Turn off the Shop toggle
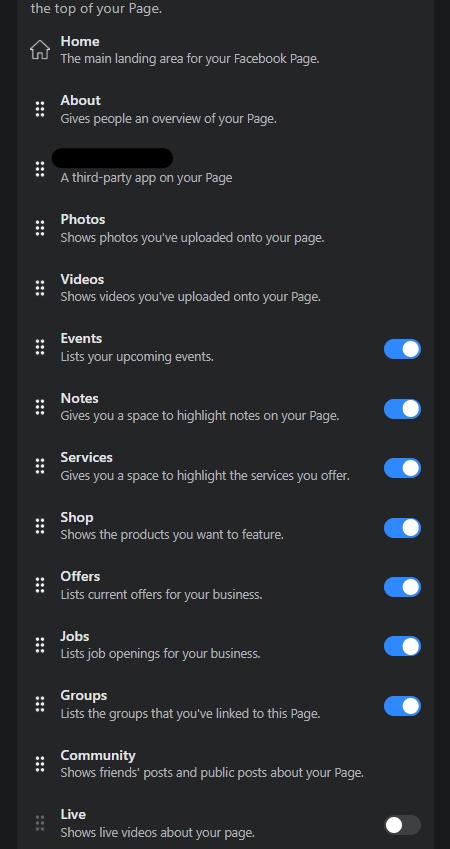450x849 pixels. tap(402, 528)
